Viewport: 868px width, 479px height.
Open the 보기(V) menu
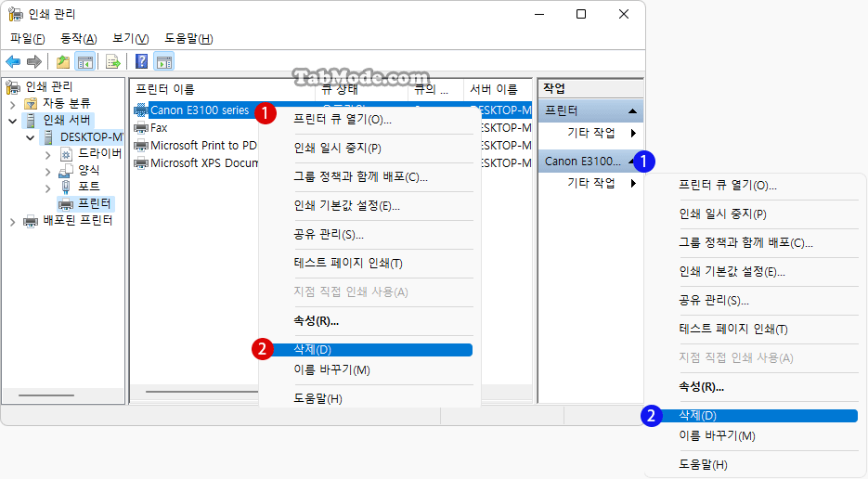tap(131, 38)
